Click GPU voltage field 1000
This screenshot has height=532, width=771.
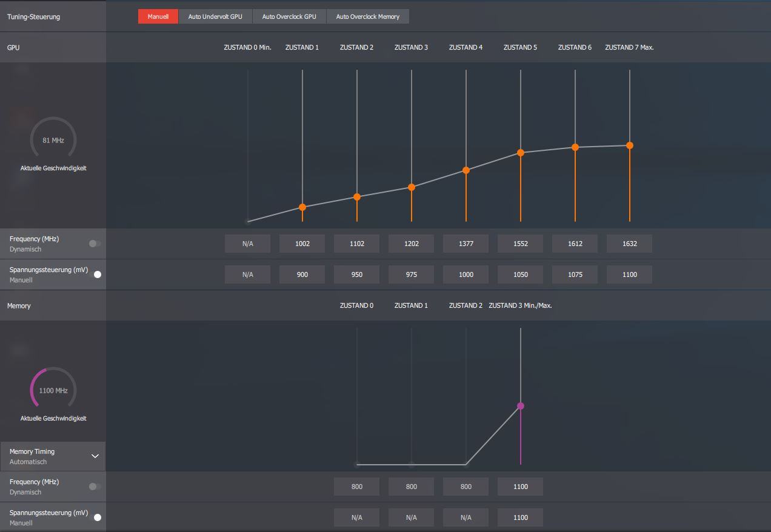(x=466, y=274)
